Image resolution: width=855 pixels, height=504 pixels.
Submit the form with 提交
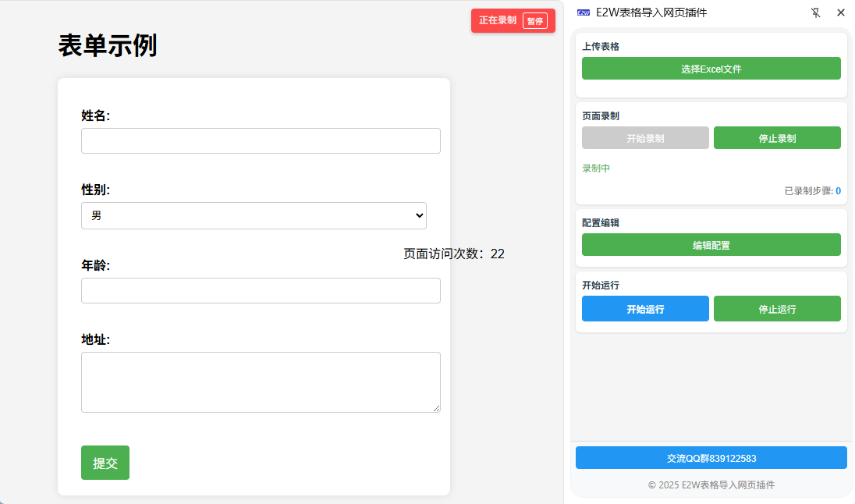coord(105,463)
